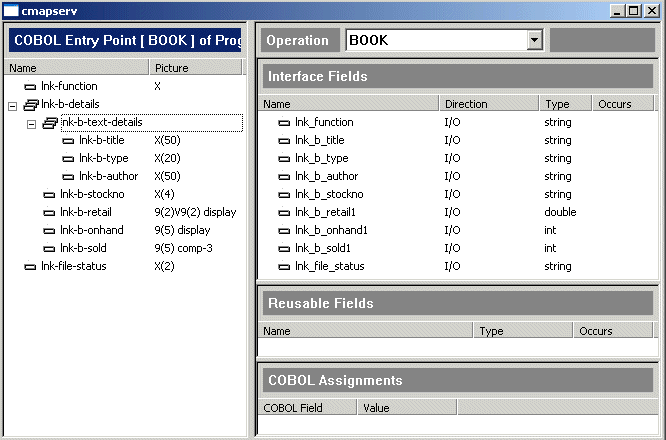
Task: Click the group icon next to lnk-b-details
Action: [30, 104]
